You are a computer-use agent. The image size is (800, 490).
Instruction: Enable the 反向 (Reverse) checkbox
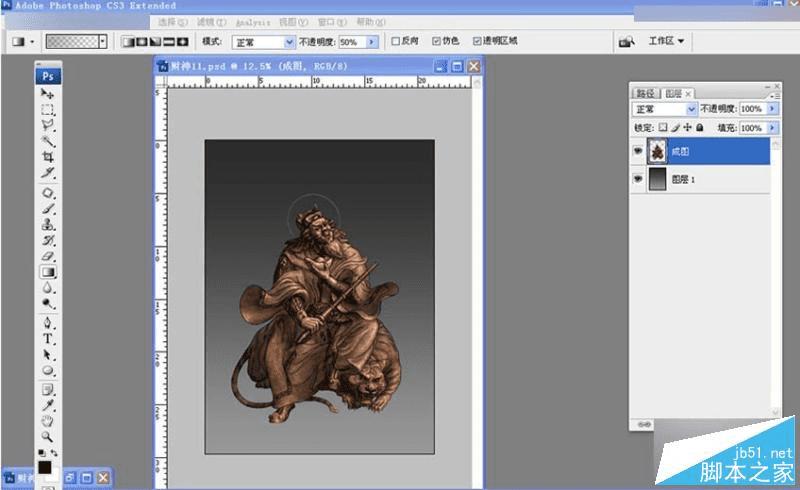pos(395,42)
